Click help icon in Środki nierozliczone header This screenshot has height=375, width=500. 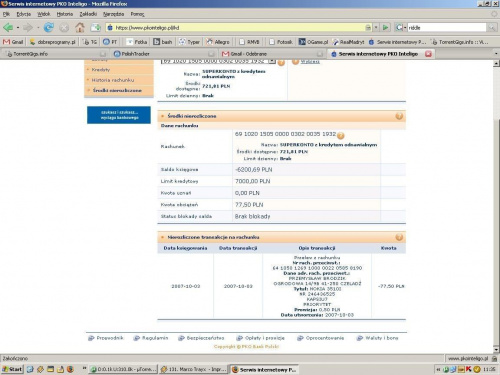pos(399,116)
